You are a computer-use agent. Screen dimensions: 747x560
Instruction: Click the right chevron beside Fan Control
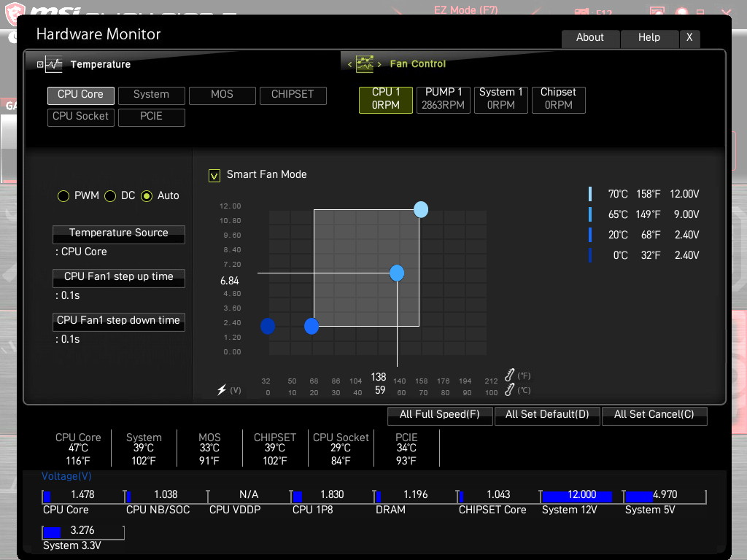[379, 64]
